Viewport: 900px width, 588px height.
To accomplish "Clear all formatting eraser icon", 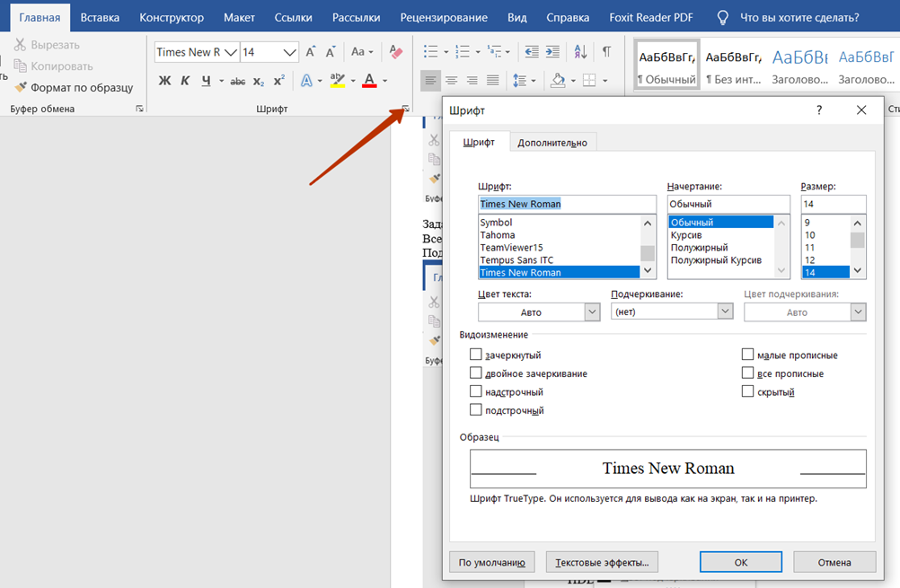I will (x=395, y=52).
